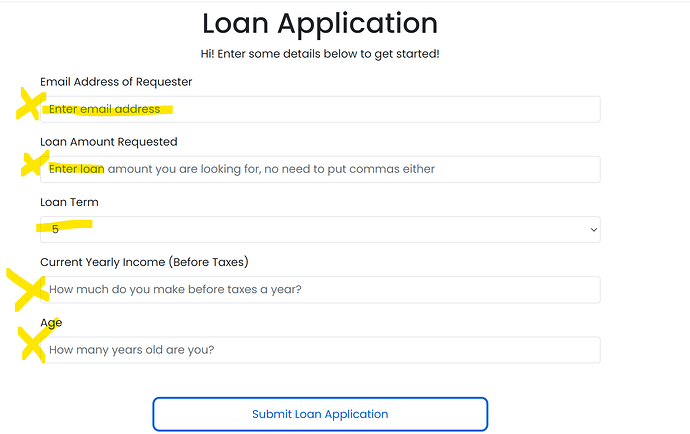
Task: Click the yellow X mark beside yearly income field
Action: click(26, 289)
